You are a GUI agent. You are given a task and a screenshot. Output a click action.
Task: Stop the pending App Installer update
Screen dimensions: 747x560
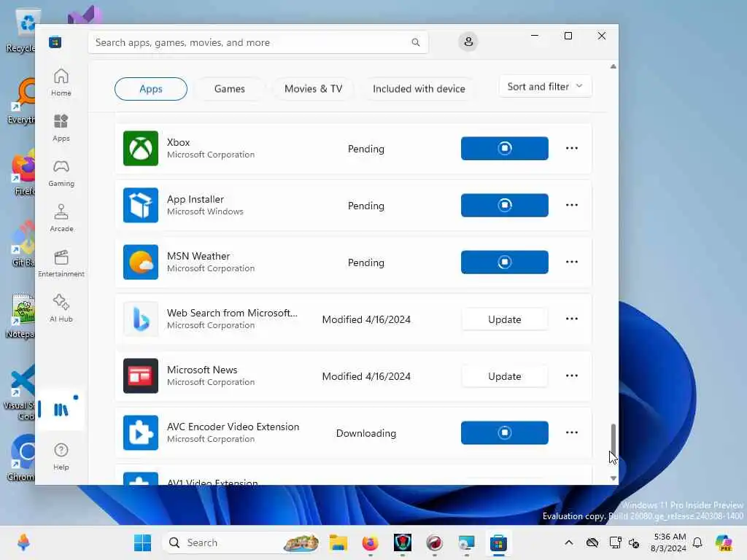[505, 205]
